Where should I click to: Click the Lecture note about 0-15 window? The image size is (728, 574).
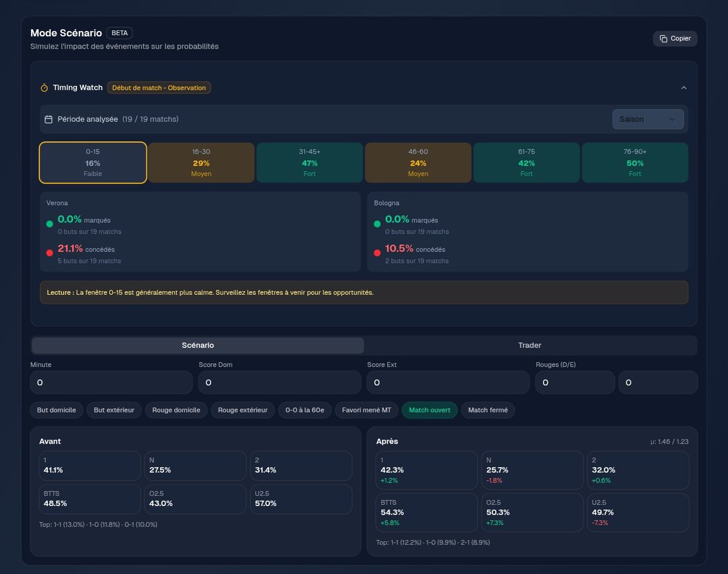pyautogui.click(x=364, y=292)
